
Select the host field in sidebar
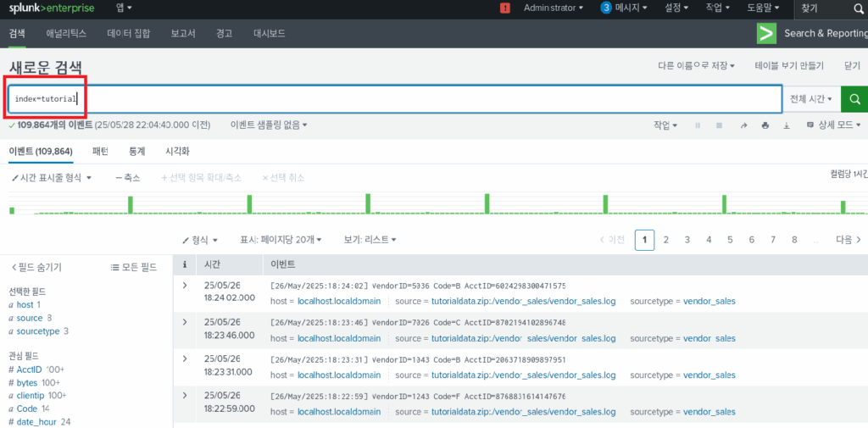25,304
